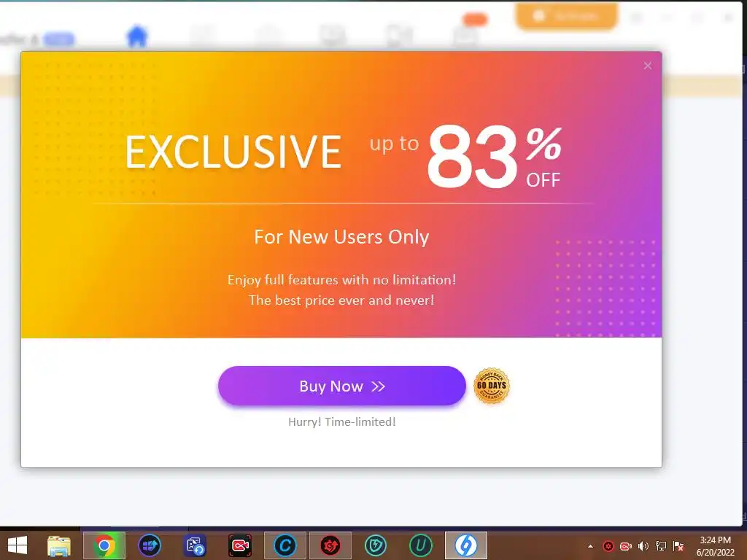Image resolution: width=747 pixels, height=560 pixels.
Task: Open the red Driver Booster taskbar icon
Action: 330,545
